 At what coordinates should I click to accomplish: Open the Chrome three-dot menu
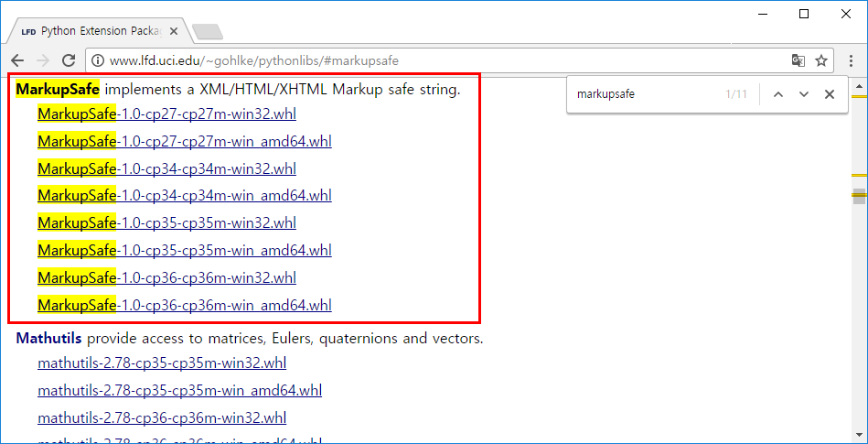point(852,60)
